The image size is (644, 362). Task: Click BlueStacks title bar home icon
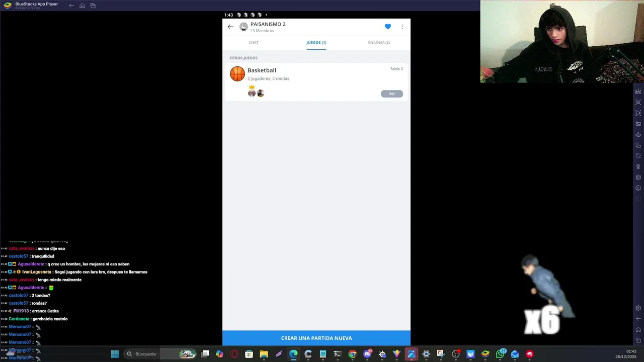click(x=82, y=6)
